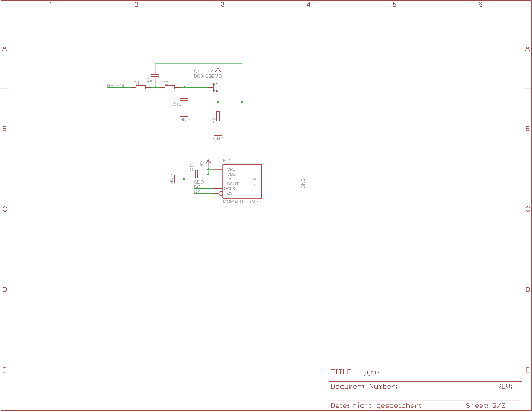Screen dimensions: 532x412
Task: Click the Q1 transistor symbol
Action: (215, 87)
